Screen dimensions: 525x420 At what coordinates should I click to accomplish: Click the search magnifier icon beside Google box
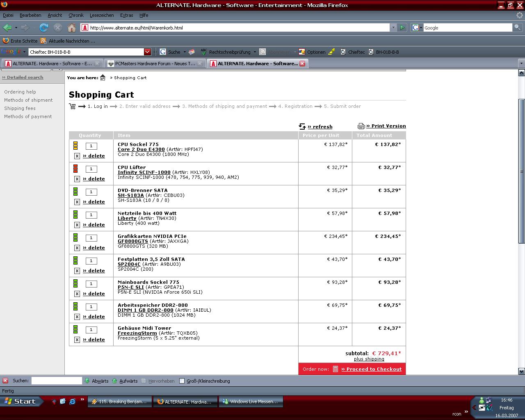(518, 27)
